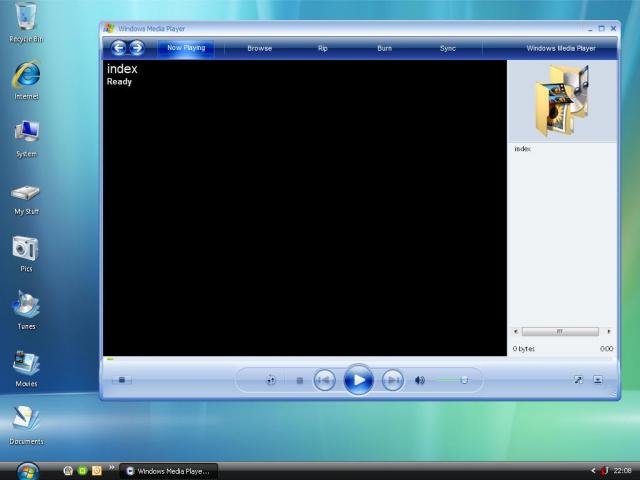Click the 0:00 duration text

(607, 349)
